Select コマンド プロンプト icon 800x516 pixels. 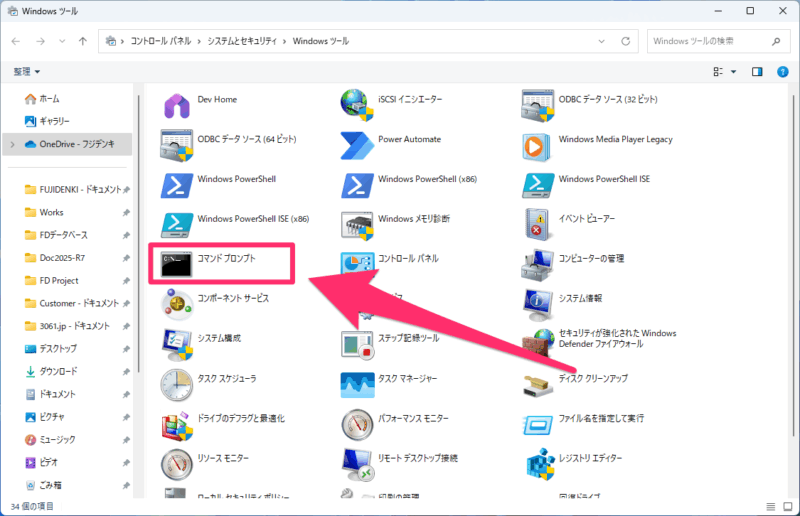(177, 264)
